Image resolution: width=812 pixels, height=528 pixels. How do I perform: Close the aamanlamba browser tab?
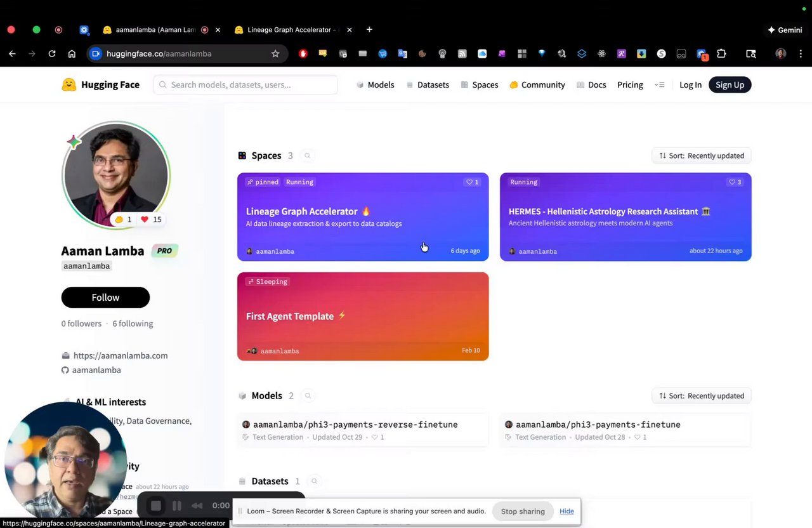[x=218, y=30]
